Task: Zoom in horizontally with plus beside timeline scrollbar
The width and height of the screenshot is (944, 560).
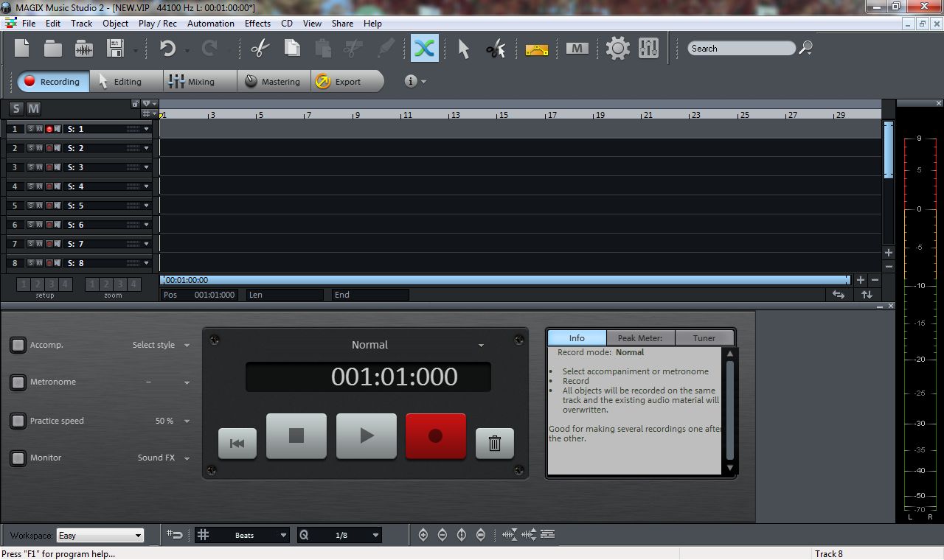Action: (860, 280)
